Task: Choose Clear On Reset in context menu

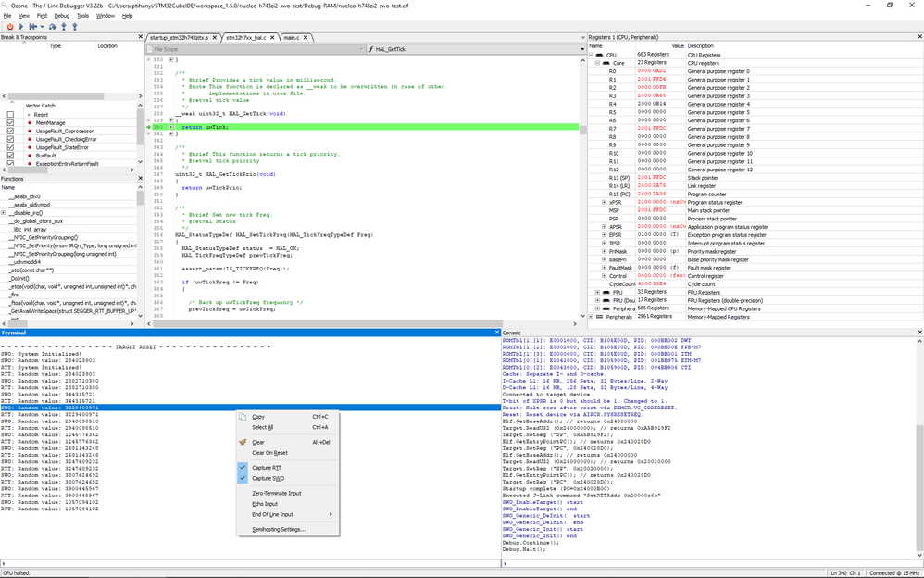Action: [288, 453]
